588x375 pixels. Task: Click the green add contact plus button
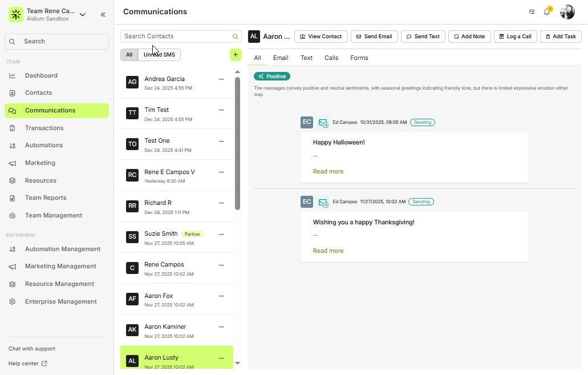click(x=236, y=55)
